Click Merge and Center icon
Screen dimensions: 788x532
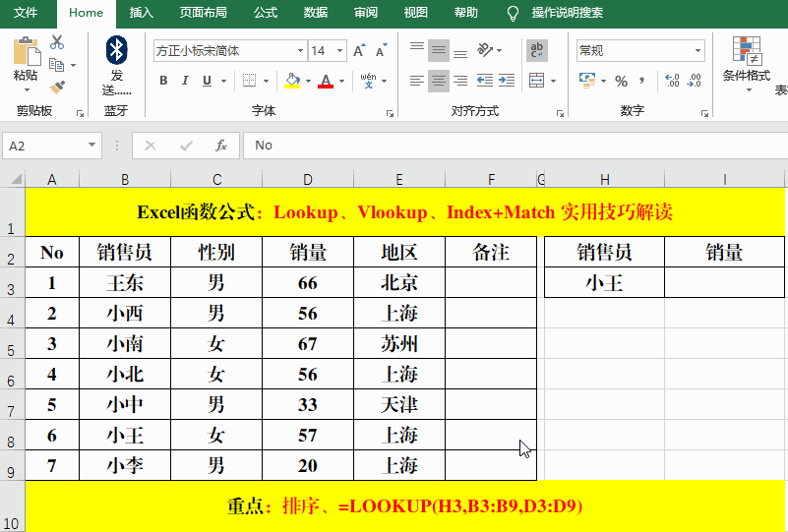point(537,81)
